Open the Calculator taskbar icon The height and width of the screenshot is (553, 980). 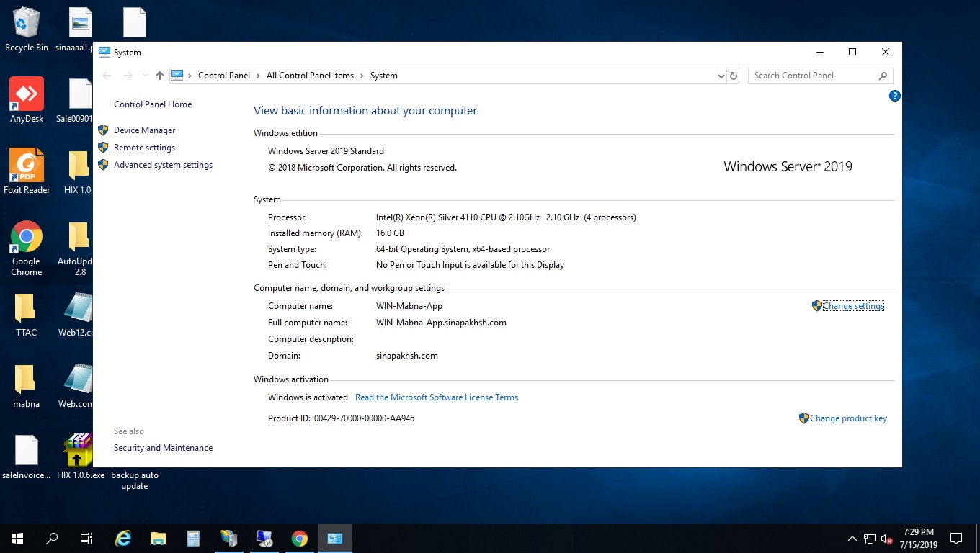click(x=193, y=539)
